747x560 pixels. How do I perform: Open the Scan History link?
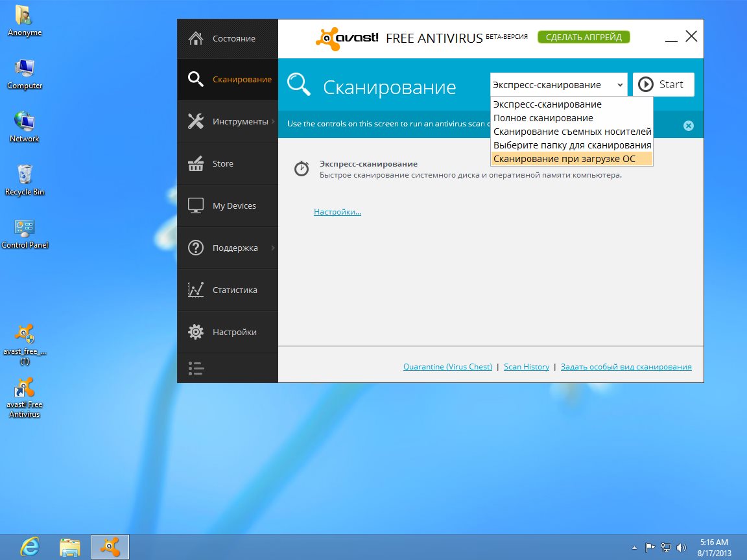tap(527, 367)
